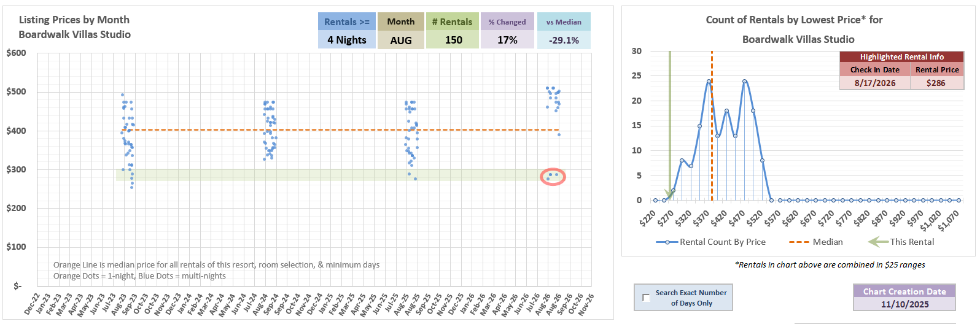The width and height of the screenshot is (980, 324).
Task: Click the Highlighted Rental Info header
Action: click(901, 56)
